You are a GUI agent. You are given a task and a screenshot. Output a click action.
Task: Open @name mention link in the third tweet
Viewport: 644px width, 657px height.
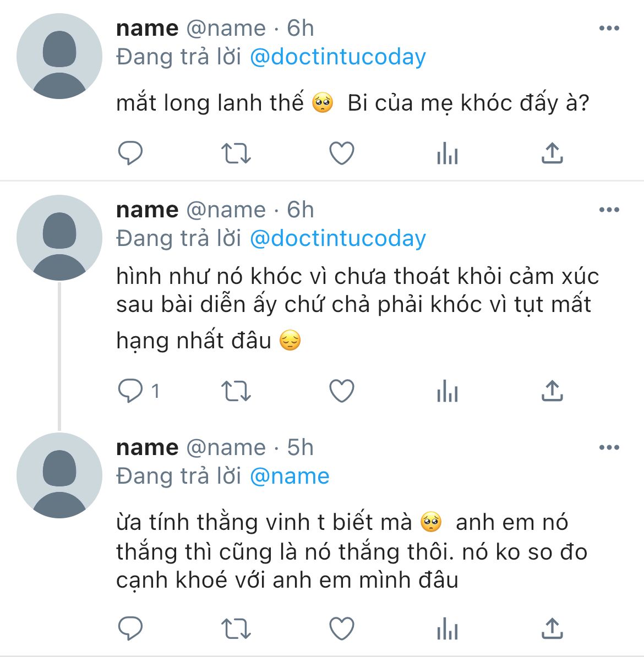pyautogui.click(x=290, y=477)
